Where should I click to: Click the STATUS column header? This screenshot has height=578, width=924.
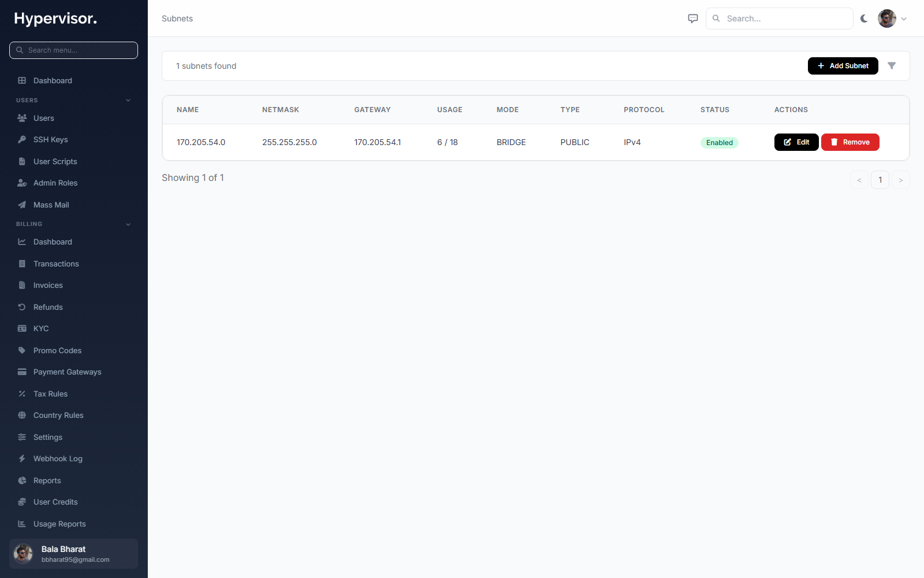pos(715,110)
